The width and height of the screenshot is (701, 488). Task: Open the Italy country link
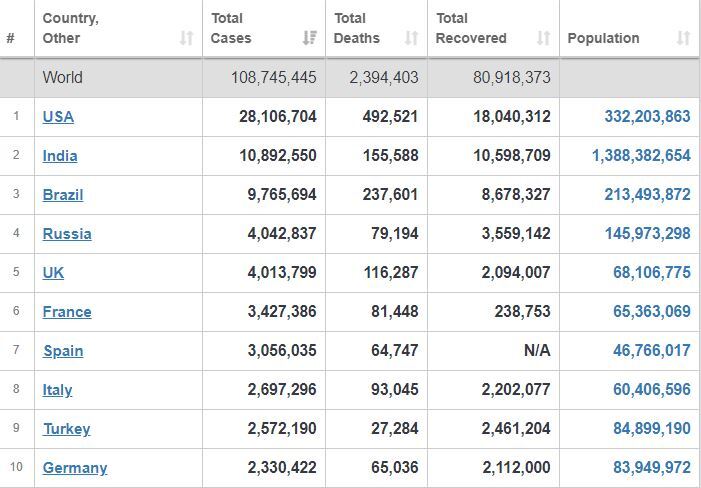[x=57, y=390]
